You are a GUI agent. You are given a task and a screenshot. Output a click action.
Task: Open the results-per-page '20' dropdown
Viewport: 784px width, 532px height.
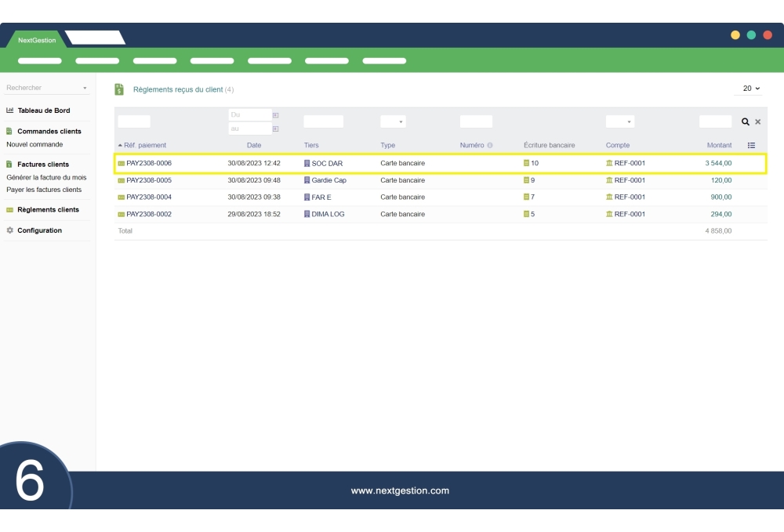point(749,88)
